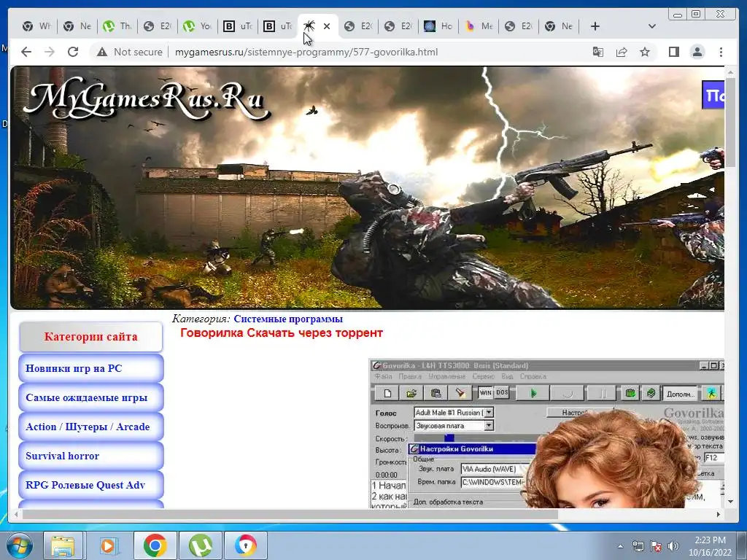Click the vertical page scrollbar

point(730,122)
